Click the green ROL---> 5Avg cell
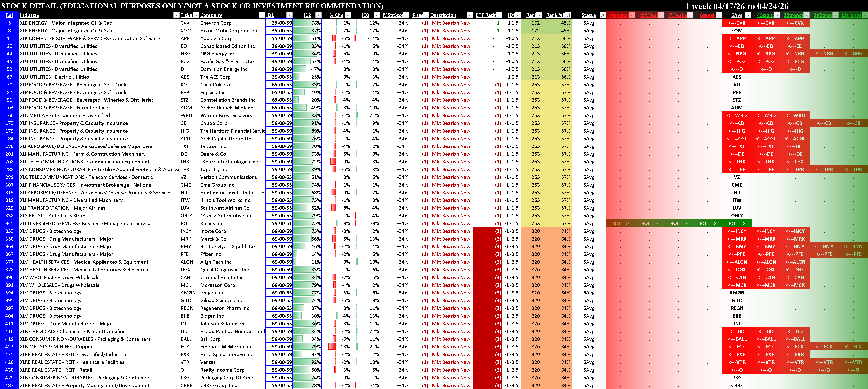The width and height of the screenshot is (868, 389). click(x=737, y=224)
